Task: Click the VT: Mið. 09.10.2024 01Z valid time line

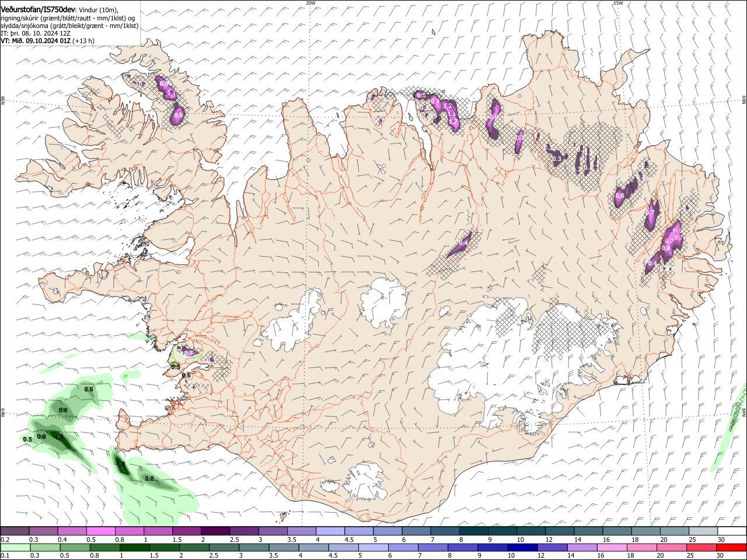Action: point(47,41)
